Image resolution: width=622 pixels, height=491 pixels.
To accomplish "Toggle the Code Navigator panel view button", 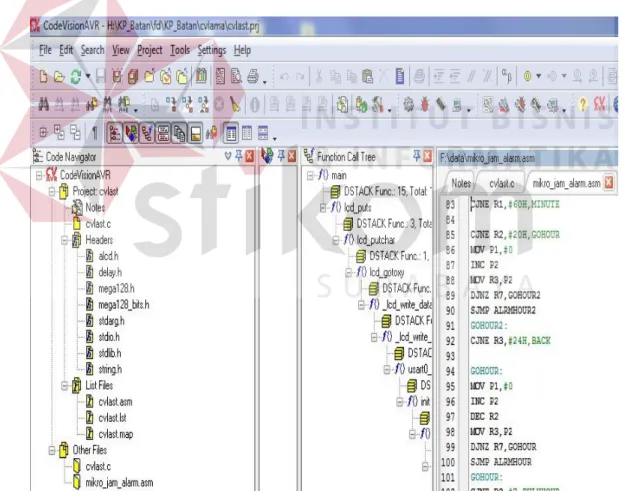I will click(115, 132).
